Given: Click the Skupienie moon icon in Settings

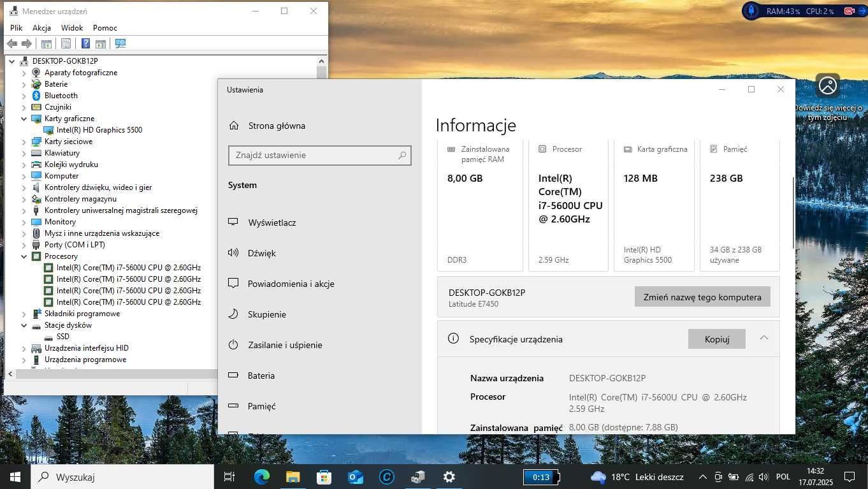Looking at the screenshot, I should tap(233, 314).
